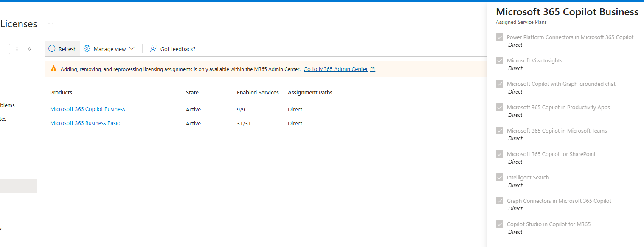Click the orange warning triangle icon
This screenshot has width=644, height=247.
pos(53,69)
